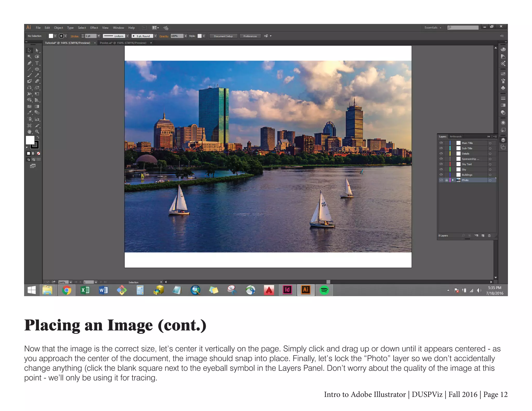Click the Stroke color box in Tools

click(x=35, y=145)
